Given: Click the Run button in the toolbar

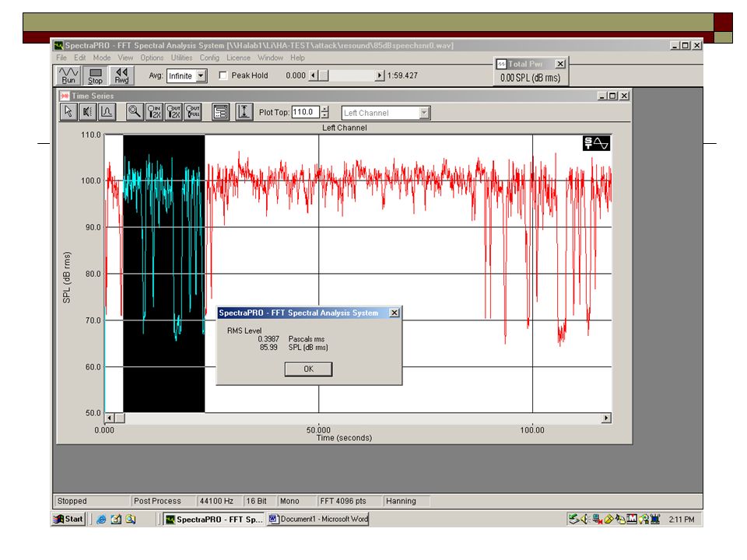Looking at the screenshot, I should pos(68,75).
